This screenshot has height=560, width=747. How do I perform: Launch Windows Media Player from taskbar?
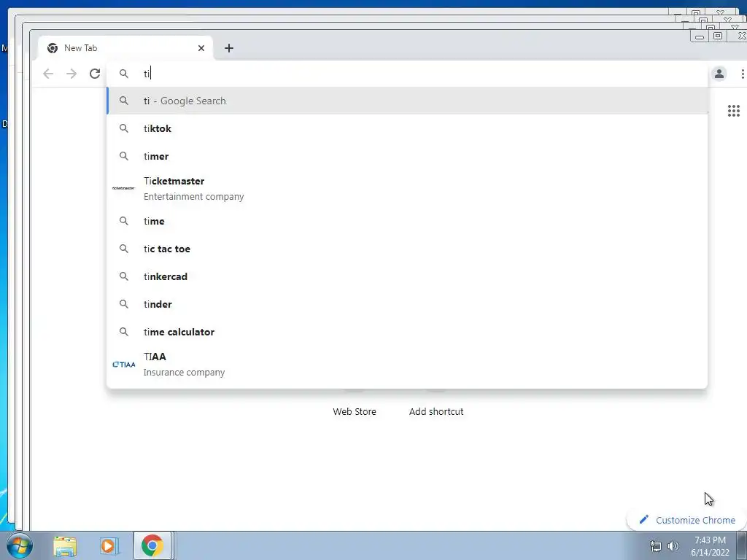point(109,546)
